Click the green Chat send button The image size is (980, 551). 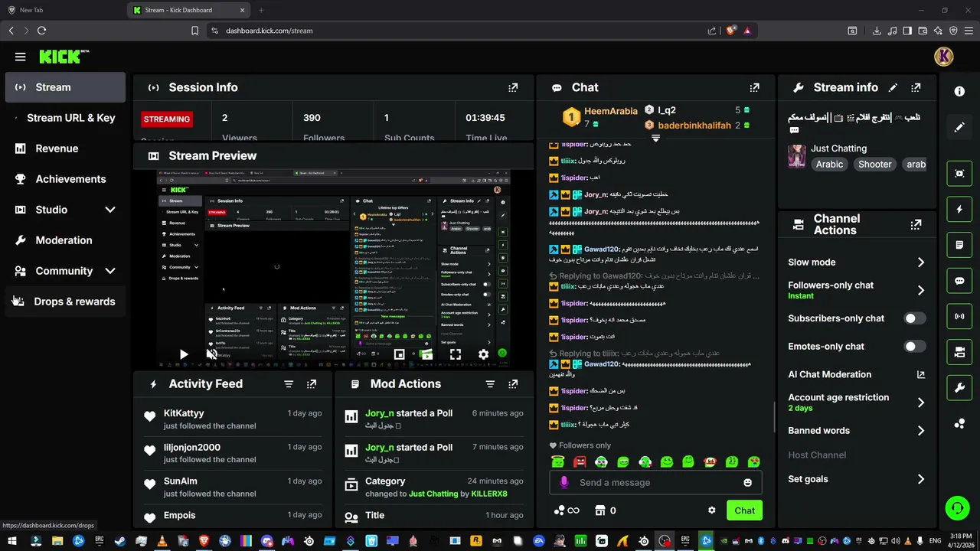[x=744, y=510]
